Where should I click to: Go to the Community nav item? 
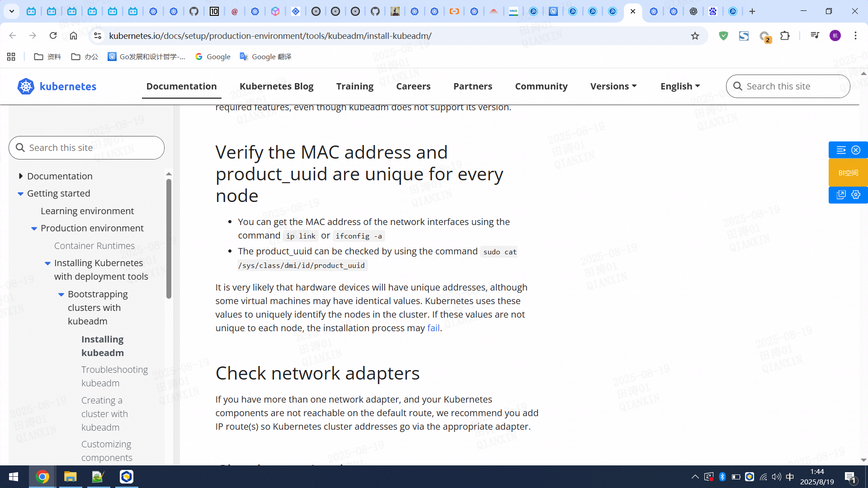pos(541,86)
